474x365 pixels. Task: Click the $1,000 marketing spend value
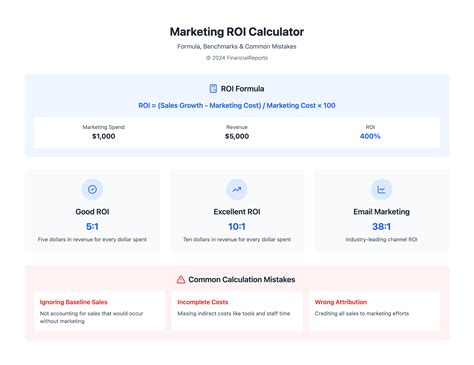(103, 136)
